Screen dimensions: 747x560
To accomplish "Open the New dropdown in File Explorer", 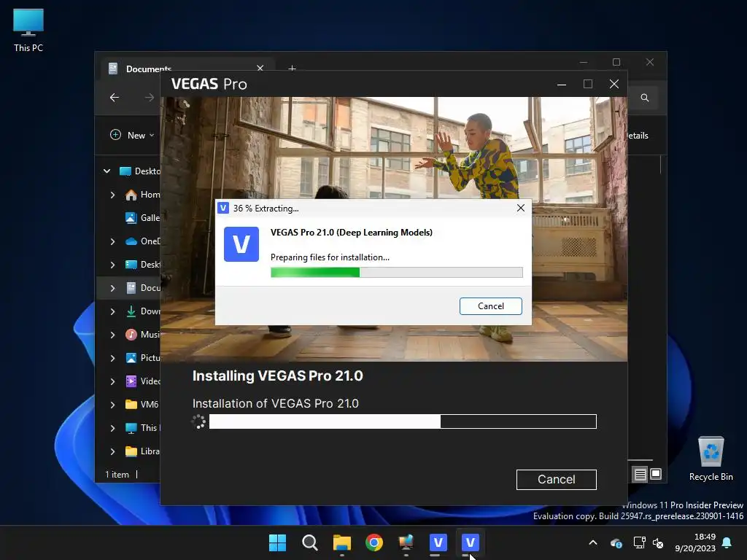I will (x=132, y=135).
